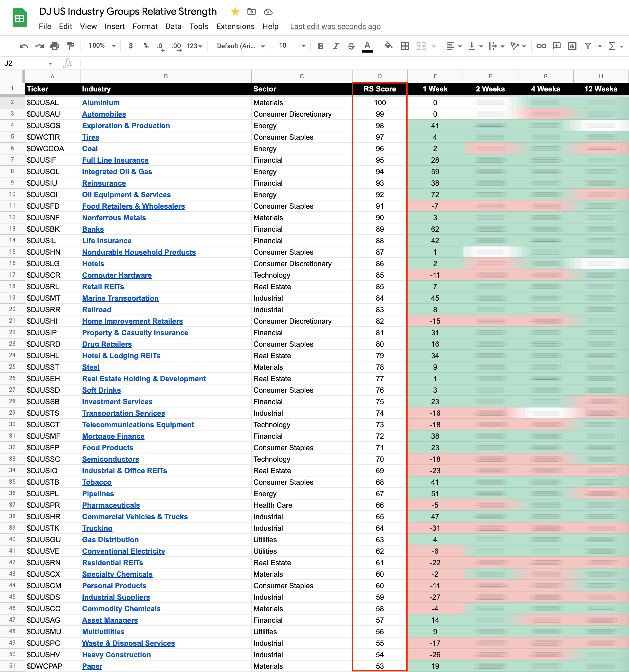Screen dimensions: 629x672
Task: Open the zoom level dropdown
Action: click(x=102, y=46)
